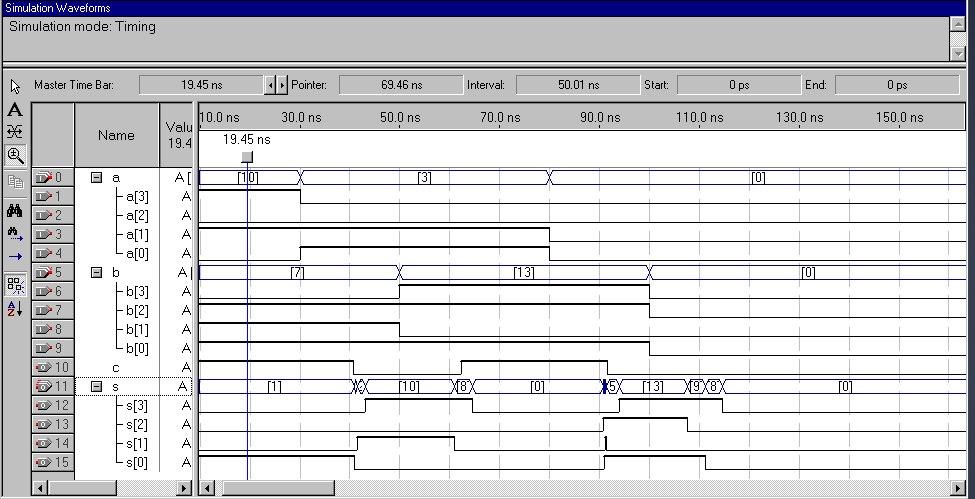
Task: Click the Start 0 ps field
Action: coord(739,85)
